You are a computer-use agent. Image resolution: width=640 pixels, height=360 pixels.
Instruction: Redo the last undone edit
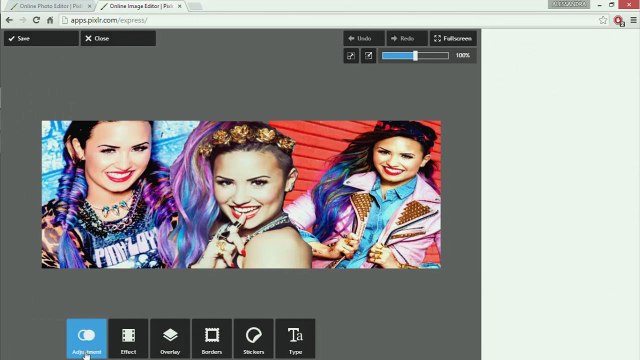[x=407, y=38]
